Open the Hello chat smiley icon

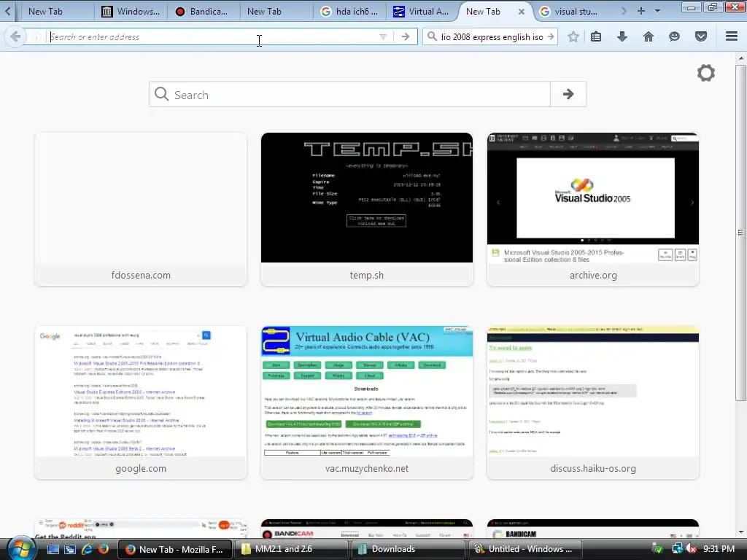point(674,36)
